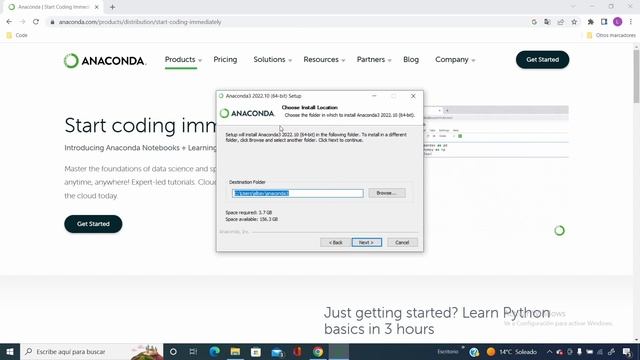Screen dimensions: 640x360
Task: Open the Browse folder dialog
Action: (x=387, y=193)
